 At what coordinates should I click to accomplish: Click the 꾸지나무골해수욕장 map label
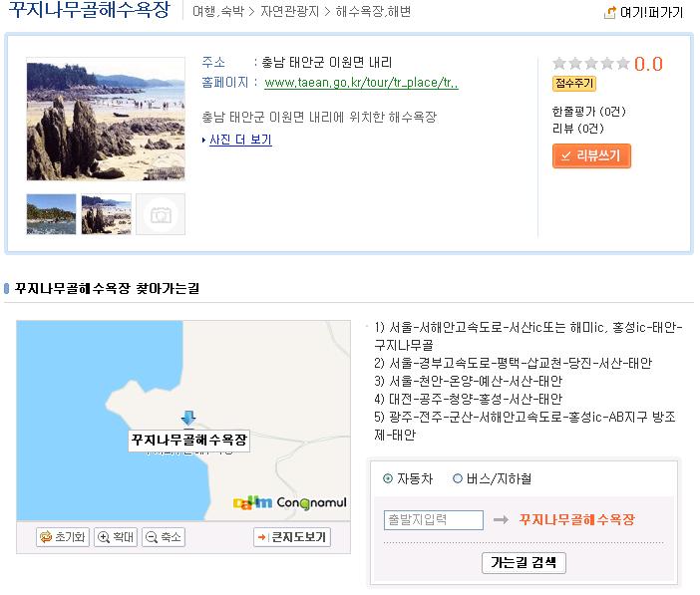(x=188, y=441)
